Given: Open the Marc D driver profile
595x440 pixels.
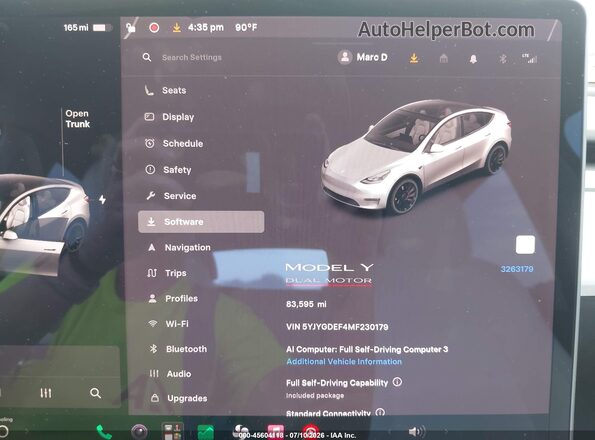Looking at the screenshot, I should tap(362, 57).
